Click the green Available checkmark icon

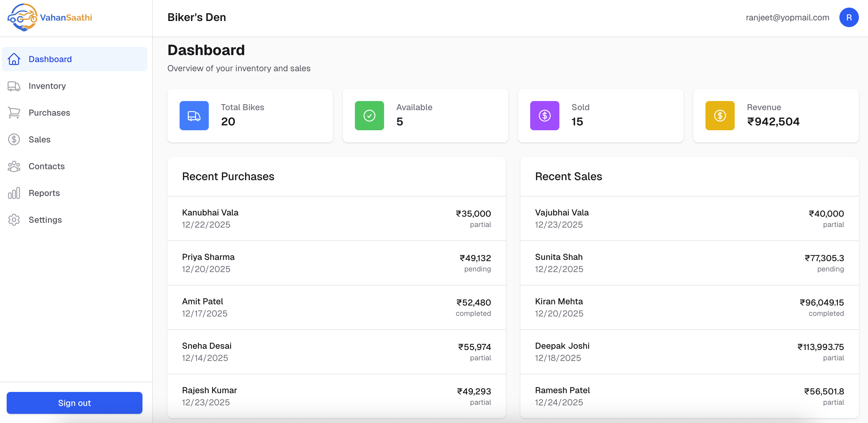point(369,116)
